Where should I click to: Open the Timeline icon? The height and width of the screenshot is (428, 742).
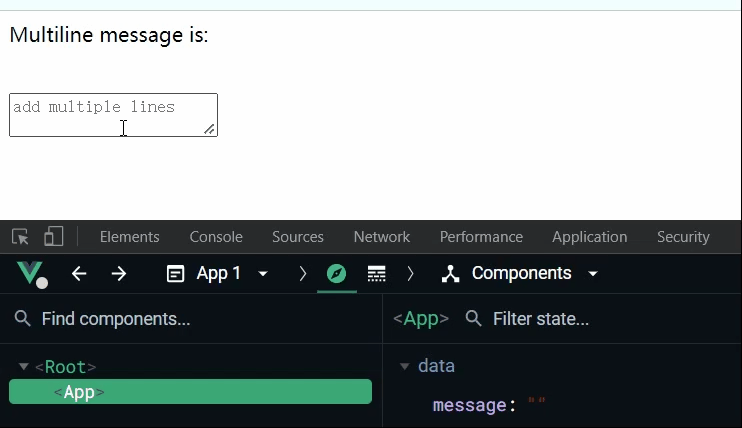(377, 273)
